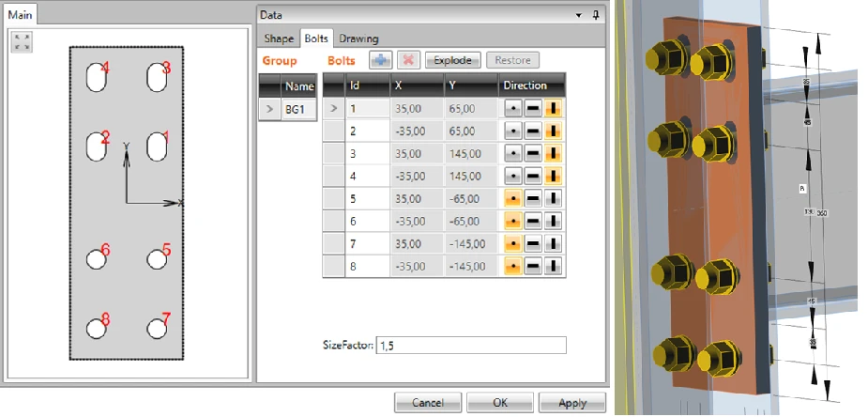Image resolution: width=868 pixels, height=417 pixels.
Task: Click the Apply button
Action: point(571,403)
